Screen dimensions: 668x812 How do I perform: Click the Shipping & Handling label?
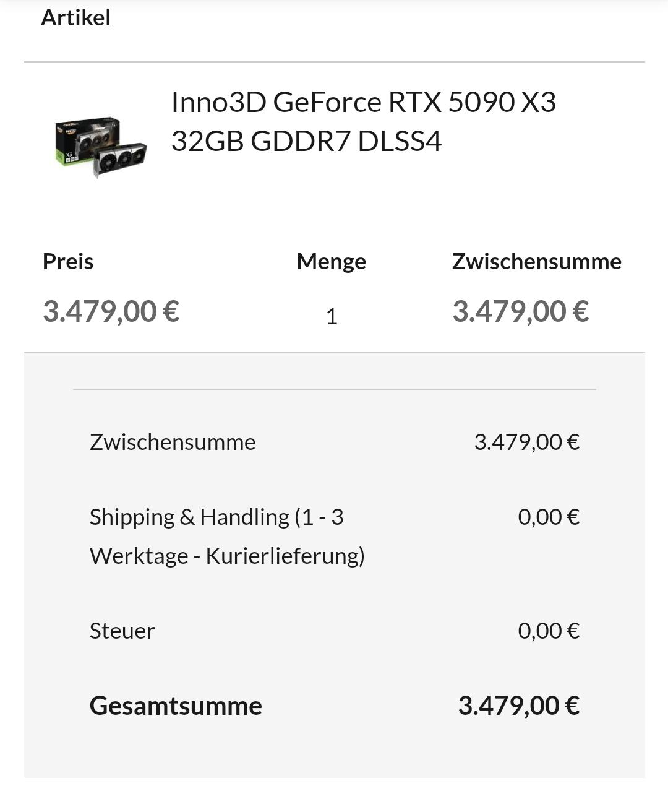(216, 517)
